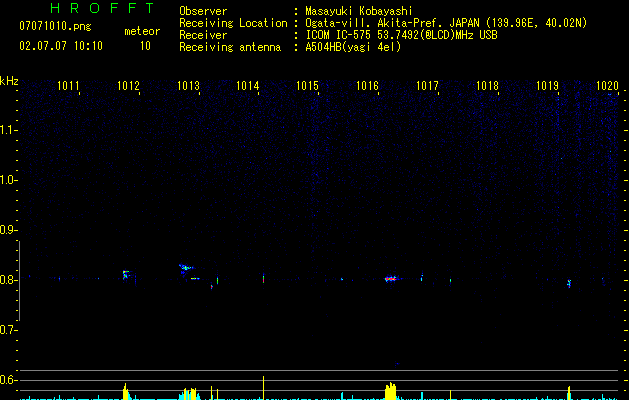
Task: Click frequency axis label 0.6
Action: point(8,380)
